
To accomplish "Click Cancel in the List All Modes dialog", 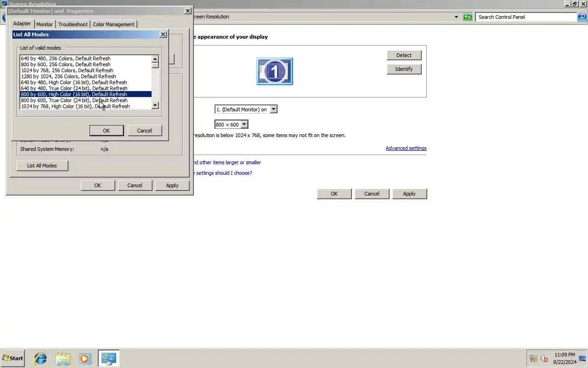I will coord(144,131).
